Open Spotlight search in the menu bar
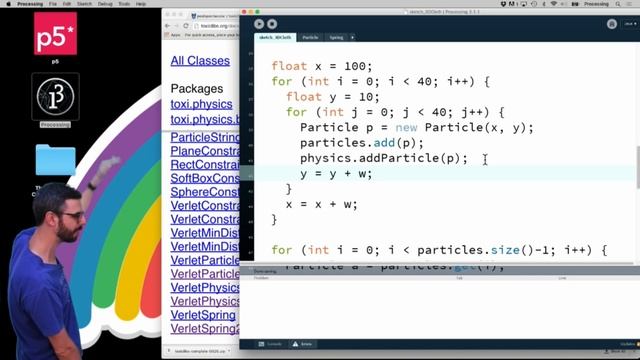 (x=618, y=4)
